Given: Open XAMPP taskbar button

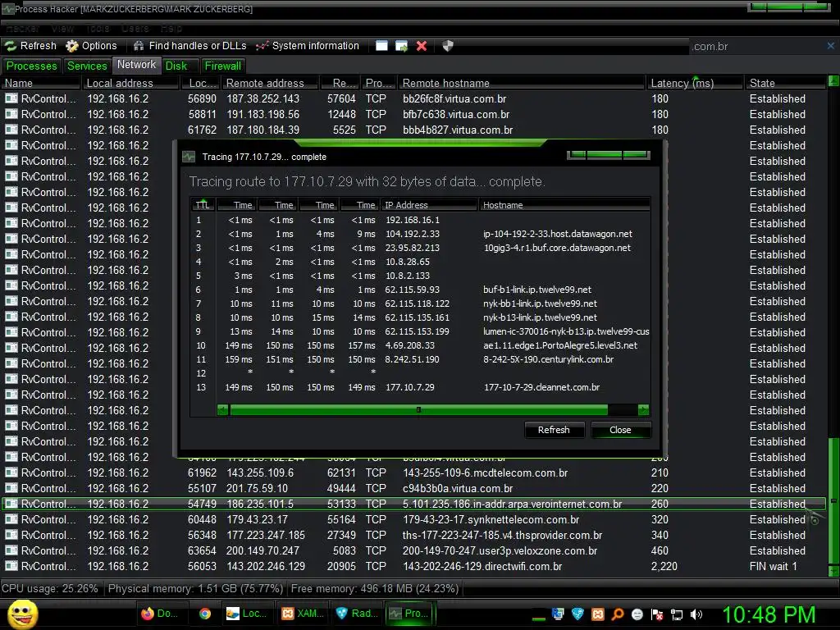Looking at the screenshot, I should 303,614.
